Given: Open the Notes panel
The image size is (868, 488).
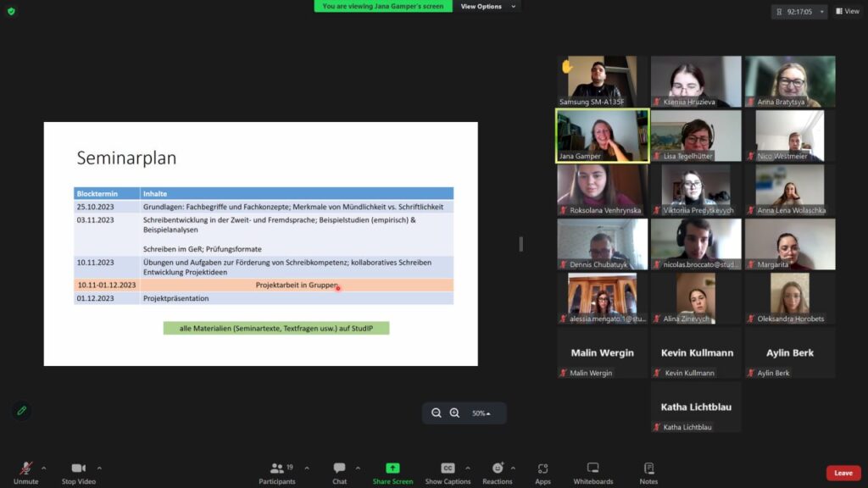Looking at the screenshot, I should (x=648, y=473).
